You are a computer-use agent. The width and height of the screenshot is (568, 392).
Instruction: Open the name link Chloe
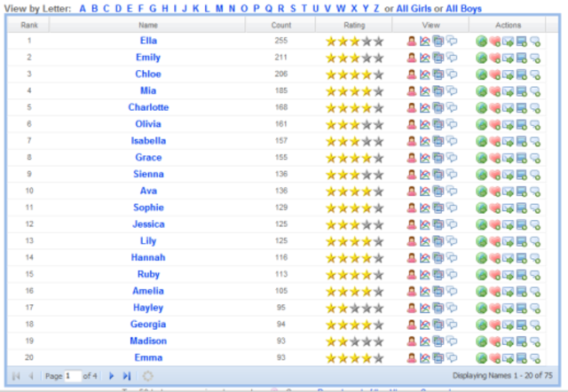pos(148,74)
